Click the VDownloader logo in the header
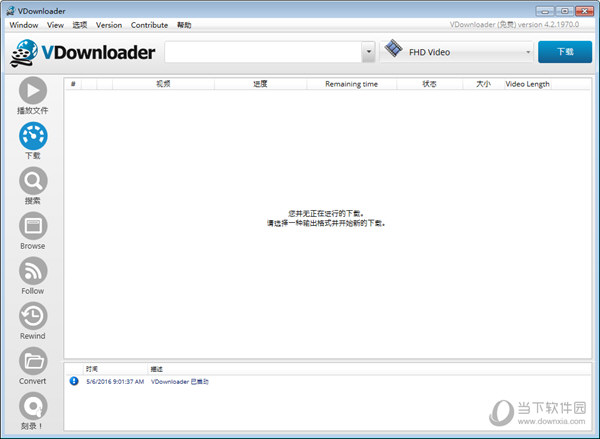Screen dimensions: 600x439 click(82, 53)
